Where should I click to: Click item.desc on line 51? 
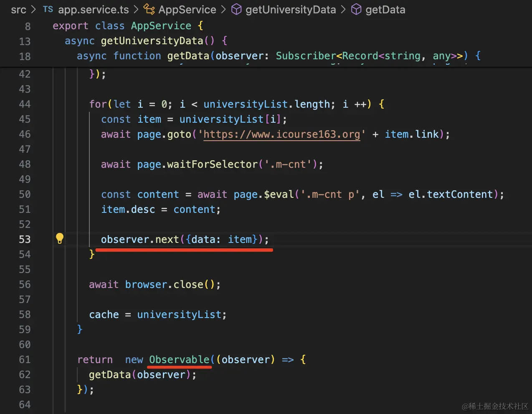pyautogui.click(x=128, y=210)
